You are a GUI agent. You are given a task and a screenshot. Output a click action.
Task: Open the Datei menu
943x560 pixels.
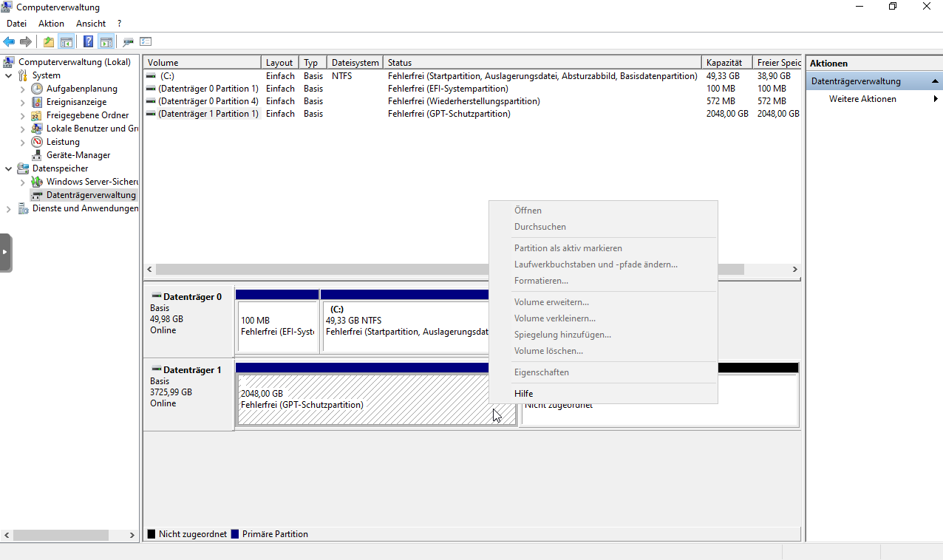17,24
